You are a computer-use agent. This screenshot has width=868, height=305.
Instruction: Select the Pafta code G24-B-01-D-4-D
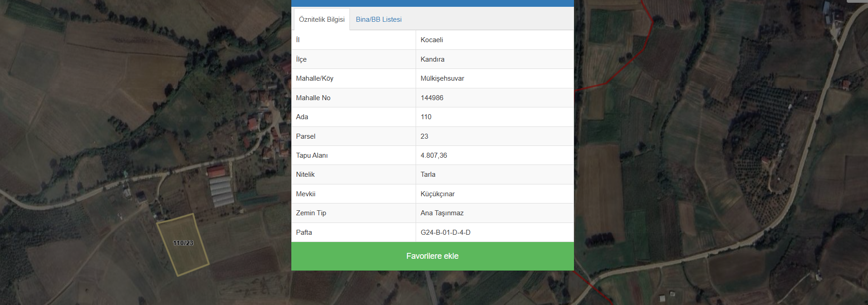coord(445,232)
